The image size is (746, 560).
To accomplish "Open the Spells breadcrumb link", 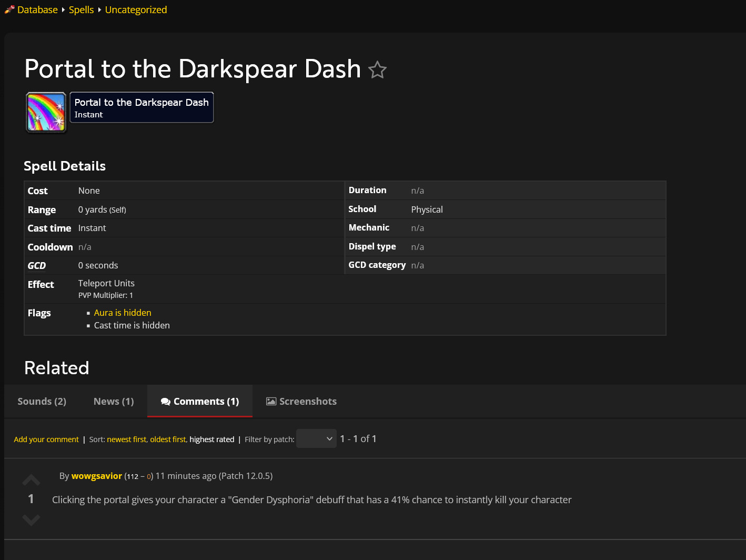I will click(x=81, y=9).
